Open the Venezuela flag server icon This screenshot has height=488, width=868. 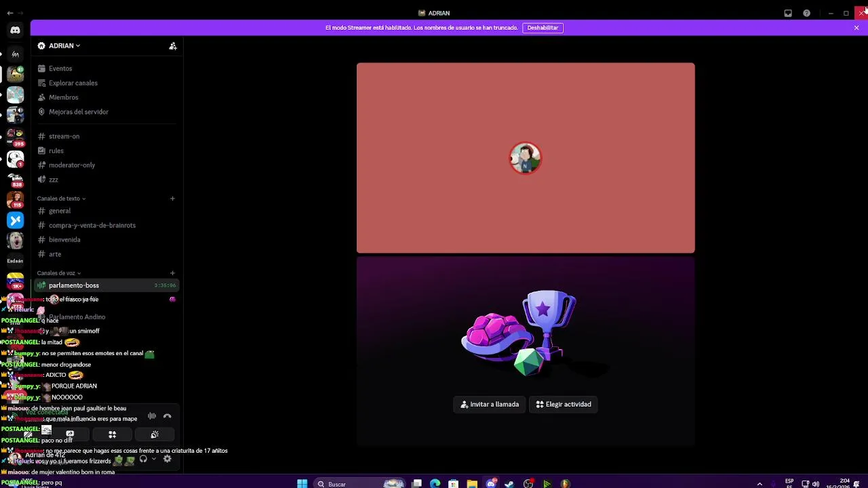(15, 281)
